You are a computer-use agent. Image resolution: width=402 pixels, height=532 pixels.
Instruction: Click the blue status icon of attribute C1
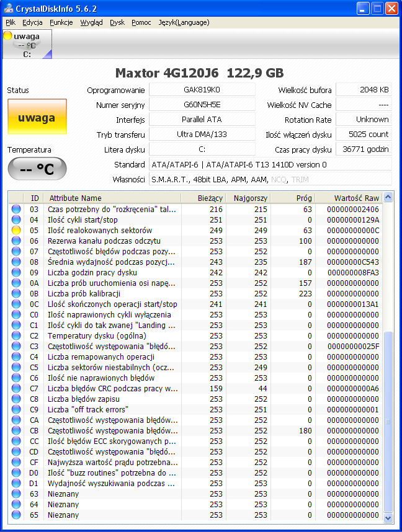tap(16, 325)
